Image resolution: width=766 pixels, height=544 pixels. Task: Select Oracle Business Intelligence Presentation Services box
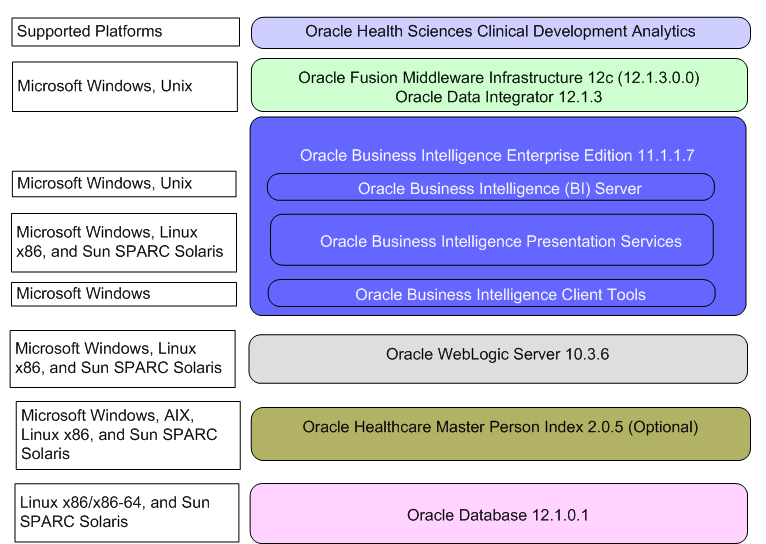tap(492, 240)
